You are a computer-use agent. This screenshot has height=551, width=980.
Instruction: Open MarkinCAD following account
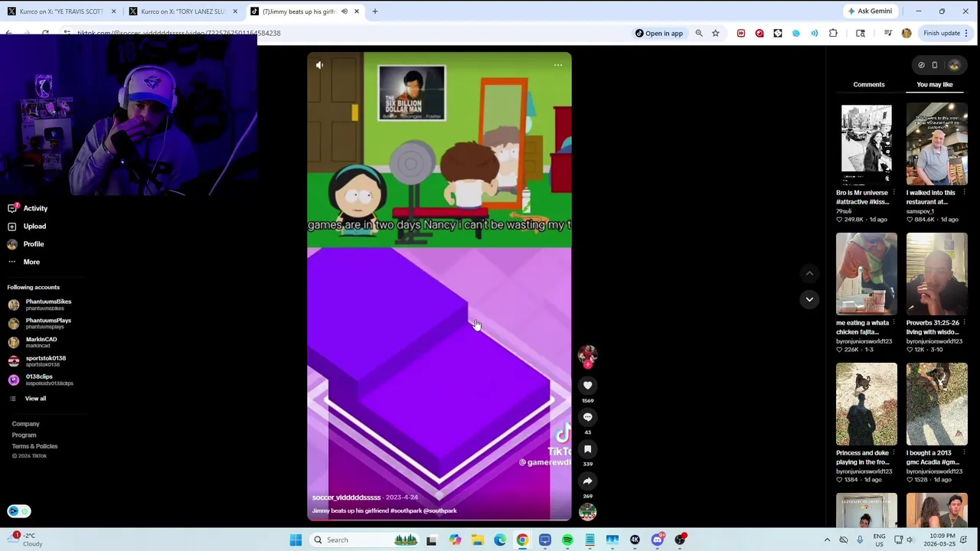(33, 342)
